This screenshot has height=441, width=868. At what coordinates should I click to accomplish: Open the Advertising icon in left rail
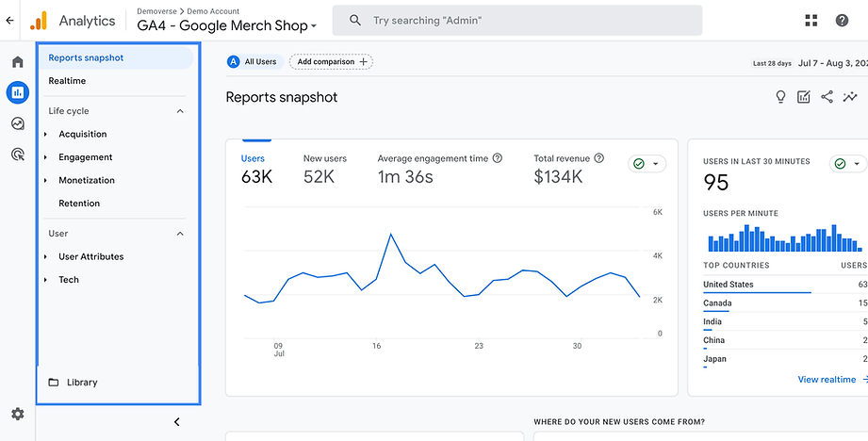point(18,155)
